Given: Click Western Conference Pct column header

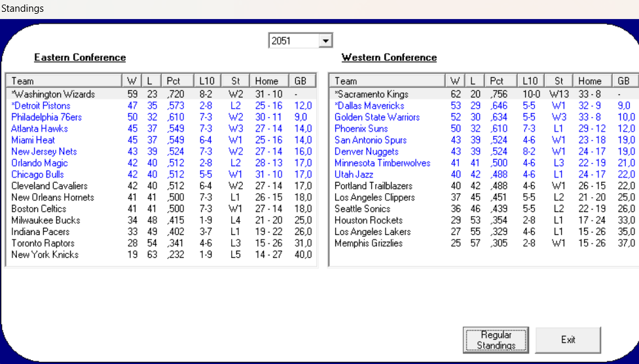Looking at the screenshot, I should pyautogui.click(x=501, y=81).
